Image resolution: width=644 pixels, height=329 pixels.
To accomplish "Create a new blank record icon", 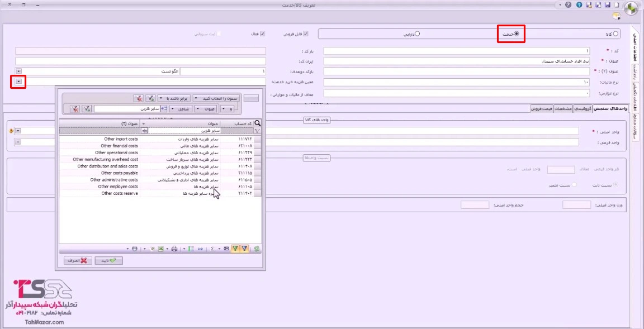I will [x=617, y=5].
